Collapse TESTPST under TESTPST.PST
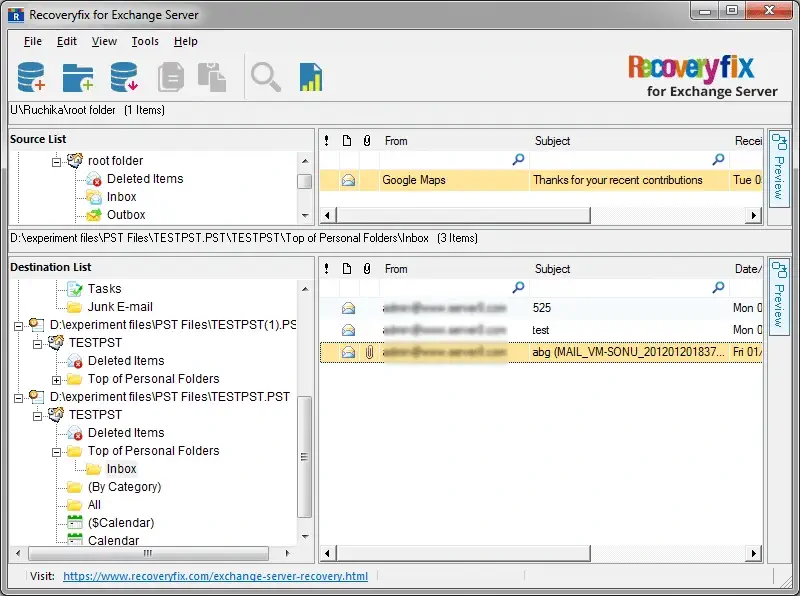800x596 pixels. (37, 416)
